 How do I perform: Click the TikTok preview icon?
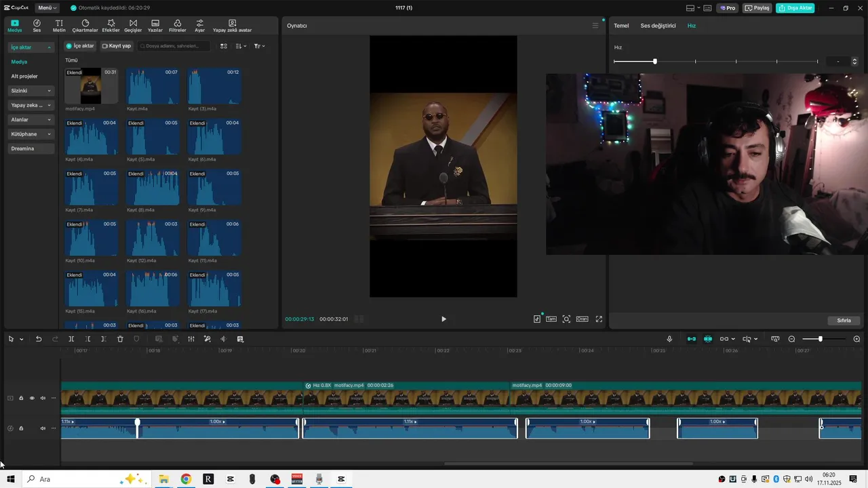point(537,319)
